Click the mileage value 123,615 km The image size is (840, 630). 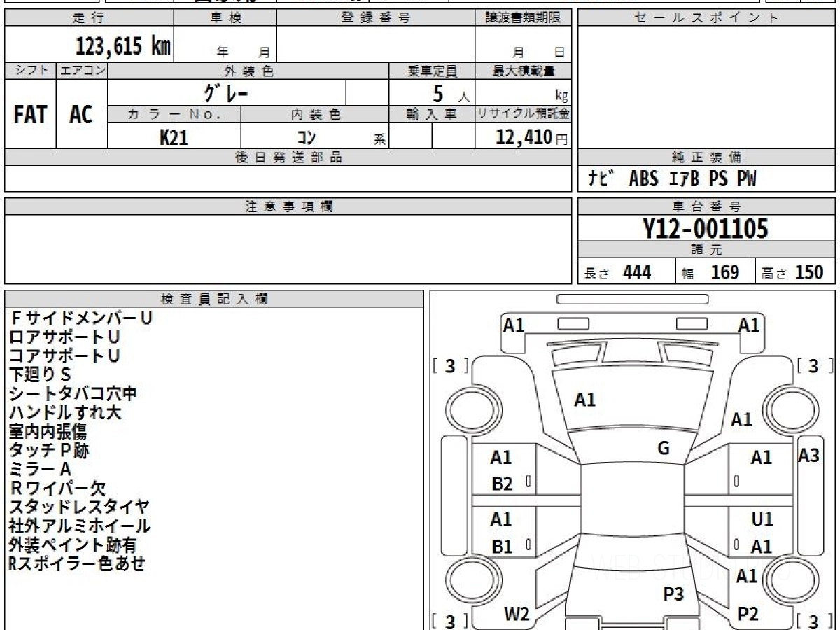coord(122,47)
